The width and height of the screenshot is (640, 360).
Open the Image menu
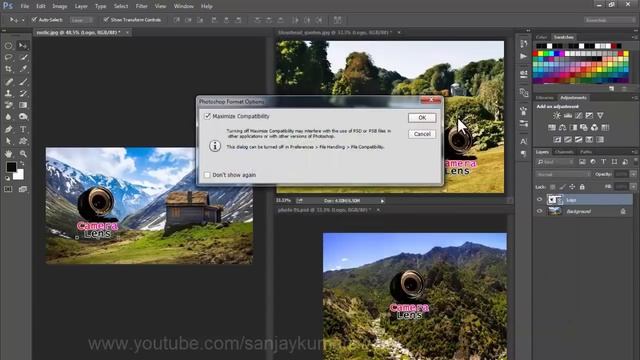pos(60,6)
